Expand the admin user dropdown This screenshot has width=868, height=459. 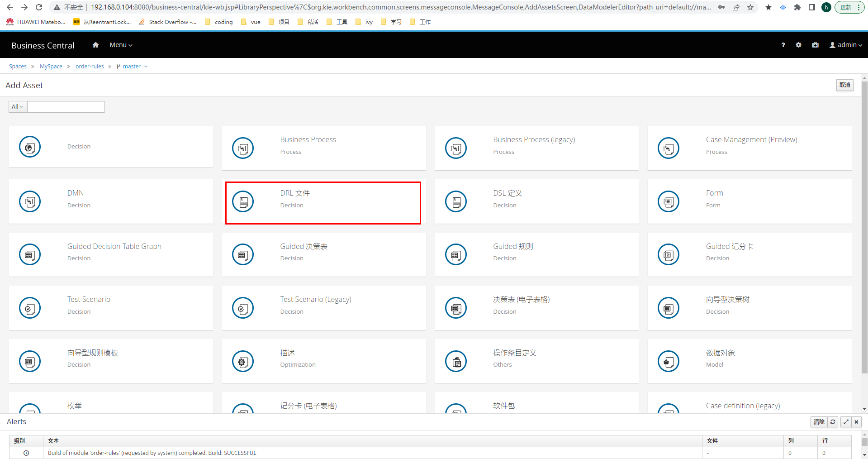pyautogui.click(x=845, y=45)
